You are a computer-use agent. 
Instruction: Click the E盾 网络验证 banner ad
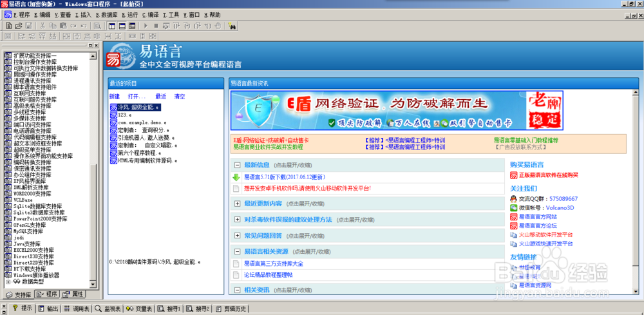[397, 110]
